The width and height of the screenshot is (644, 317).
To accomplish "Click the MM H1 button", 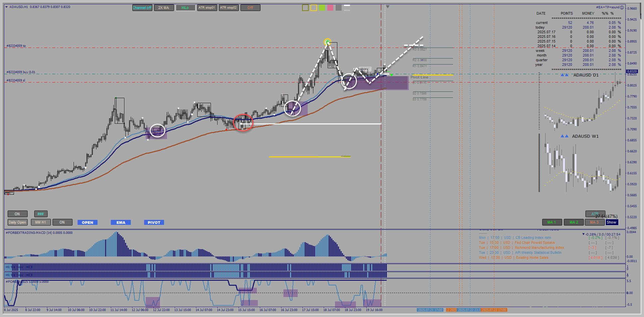I will [x=41, y=222].
